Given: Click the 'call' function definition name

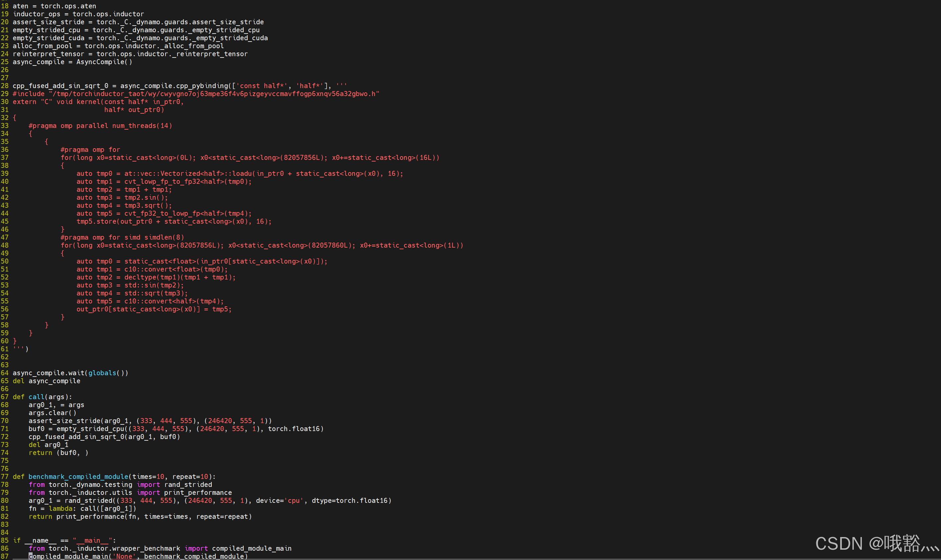Looking at the screenshot, I should (x=36, y=397).
